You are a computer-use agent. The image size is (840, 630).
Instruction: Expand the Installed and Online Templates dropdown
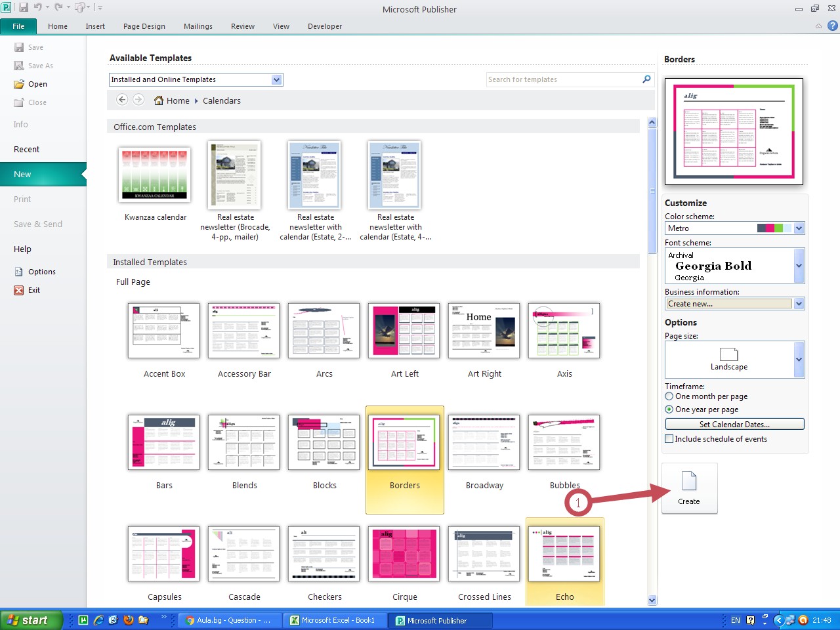click(276, 79)
